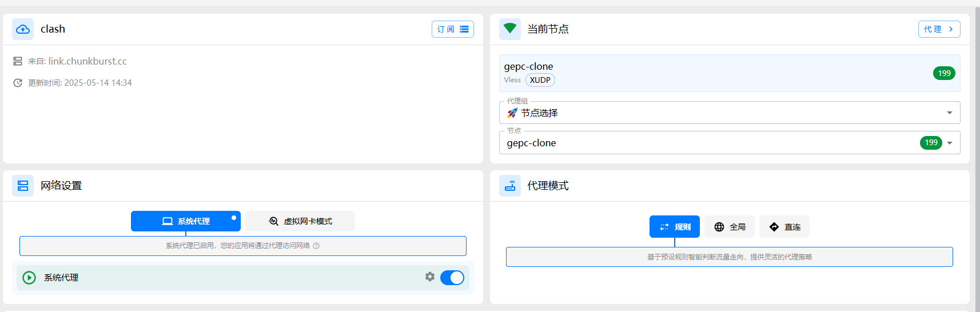Open system proxy settings gear icon
Viewport: 980px width, 312px height.
[430, 277]
